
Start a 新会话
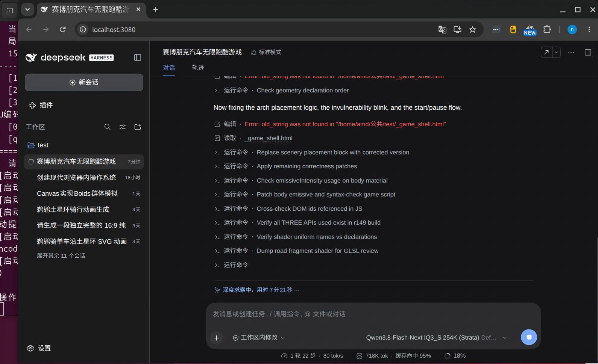[x=84, y=82]
